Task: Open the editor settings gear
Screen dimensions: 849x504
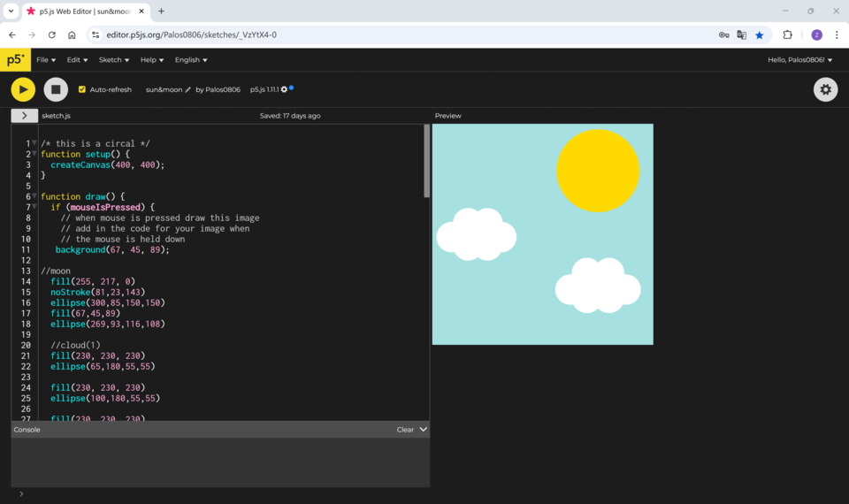Action: 825,89
